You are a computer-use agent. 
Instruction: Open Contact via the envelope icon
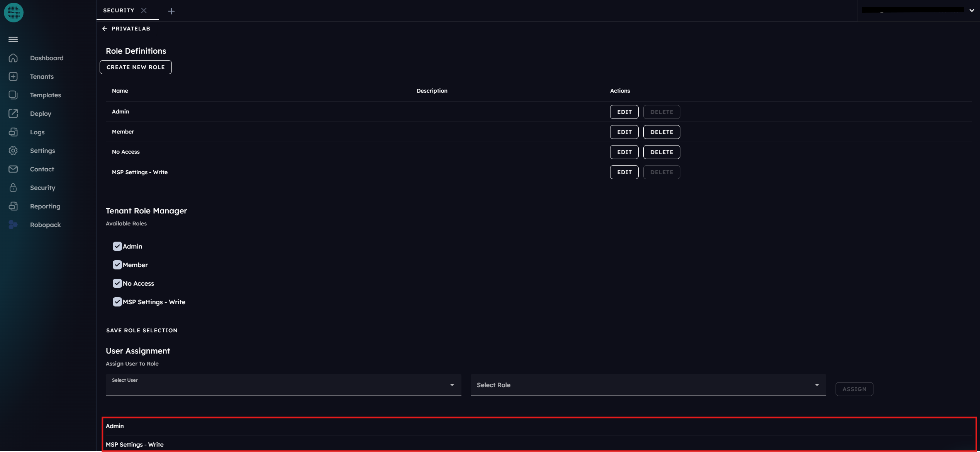(13, 169)
